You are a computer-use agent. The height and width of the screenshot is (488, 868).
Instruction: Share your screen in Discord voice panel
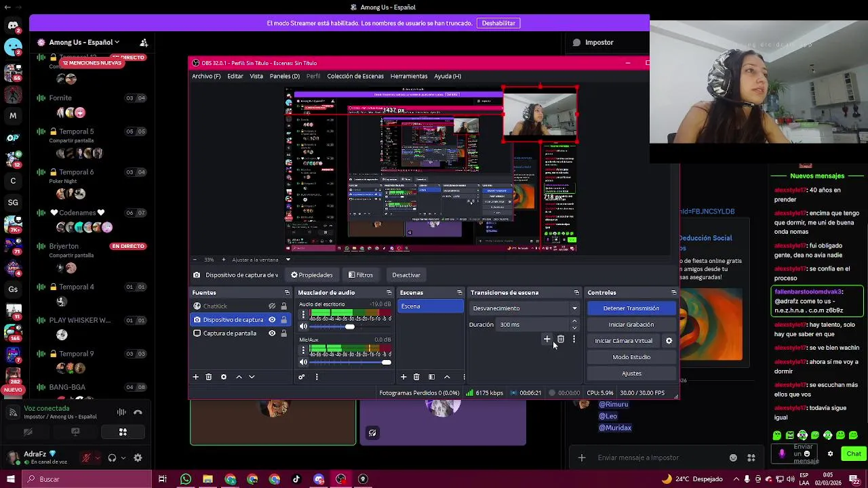pyautogui.click(x=75, y=432)
